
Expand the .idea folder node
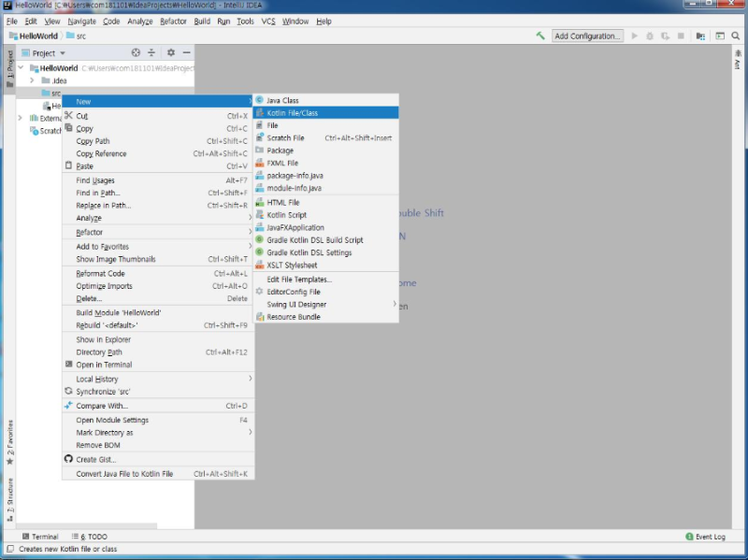tap(32, 80)
